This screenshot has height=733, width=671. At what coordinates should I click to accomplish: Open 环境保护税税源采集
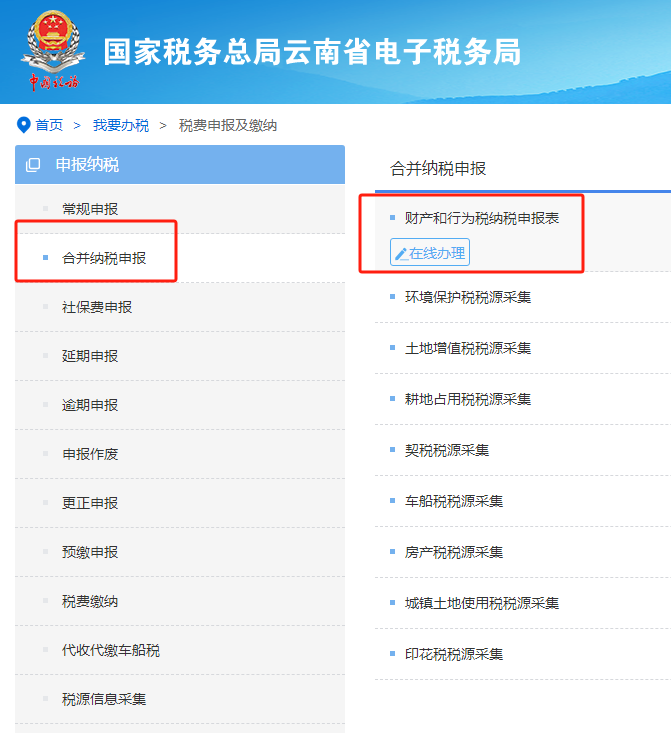point(468,297)
